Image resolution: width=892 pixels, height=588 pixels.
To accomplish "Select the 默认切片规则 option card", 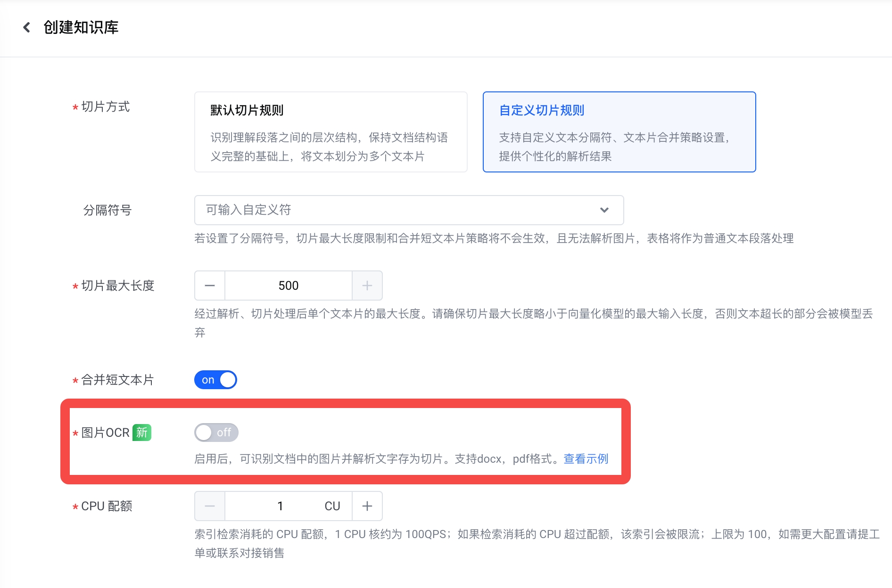I will tap(331, 132).
